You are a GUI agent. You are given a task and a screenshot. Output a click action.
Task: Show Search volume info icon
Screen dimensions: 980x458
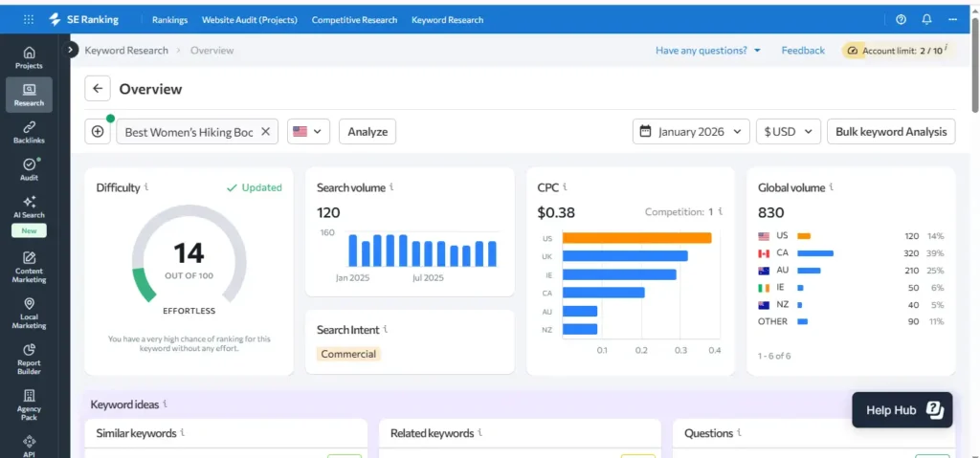tap(391, 186)
